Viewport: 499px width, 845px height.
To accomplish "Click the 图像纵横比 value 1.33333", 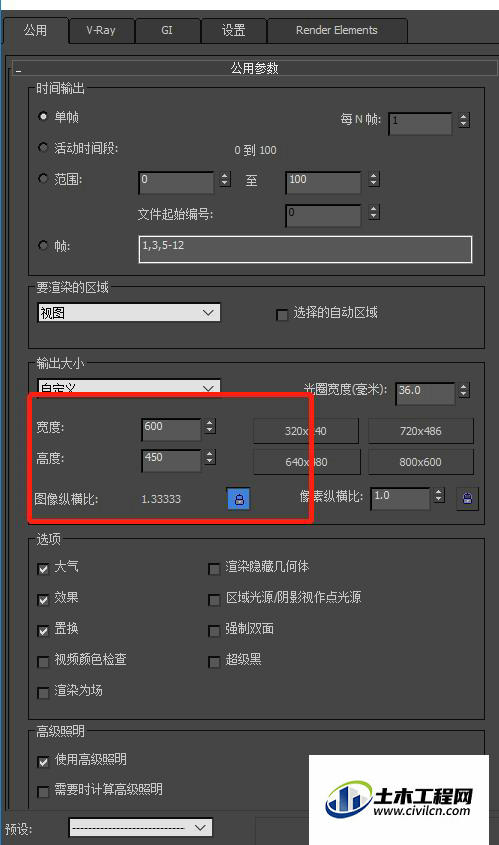I will [x=161, y=499].
